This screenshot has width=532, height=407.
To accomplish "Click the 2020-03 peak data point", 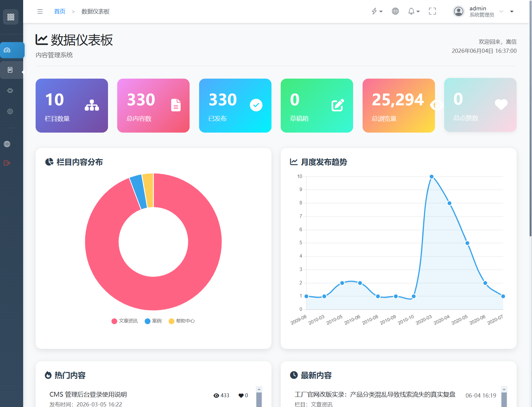I will pyautogui.click(x=432, y=177).
